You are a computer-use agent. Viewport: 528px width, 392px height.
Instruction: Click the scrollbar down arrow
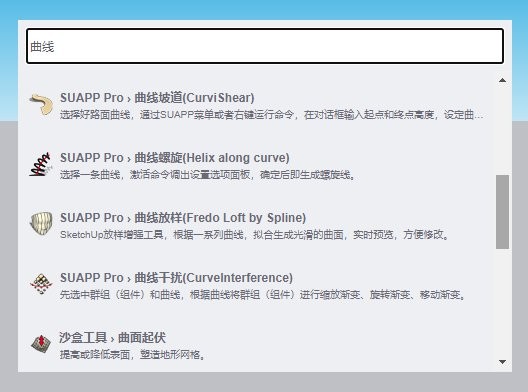[x=502, y=362]
